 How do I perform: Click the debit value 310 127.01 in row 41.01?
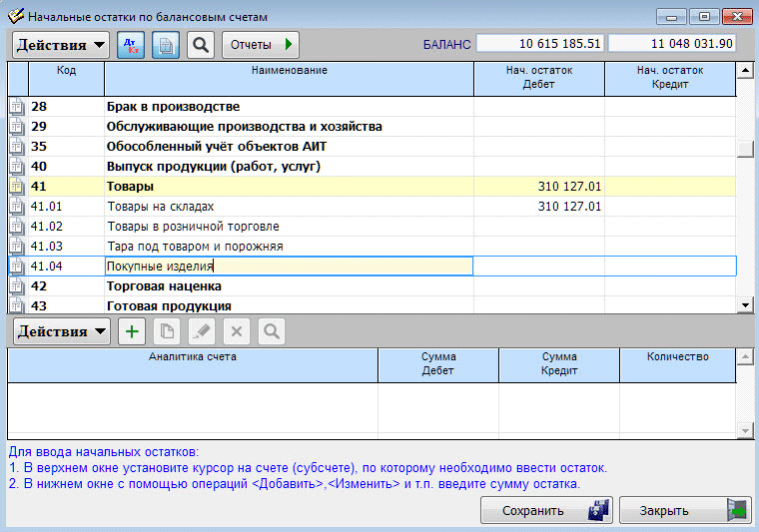[569, 206]
